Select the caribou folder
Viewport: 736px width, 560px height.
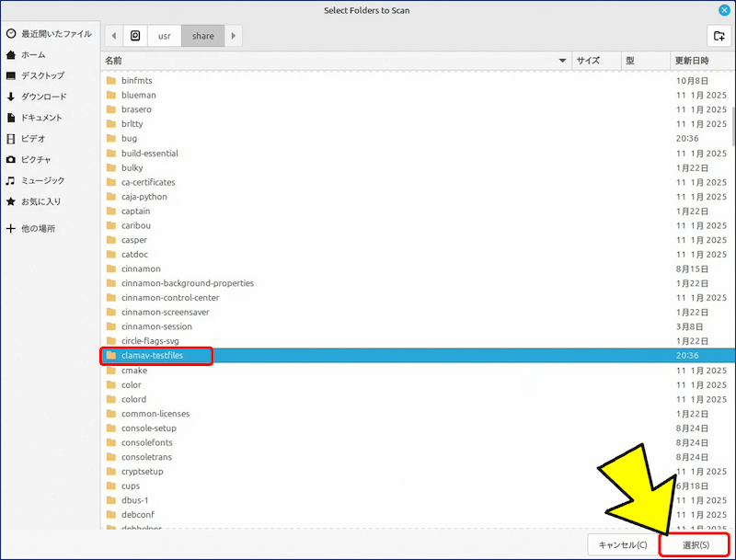click(x=135, y=226)
